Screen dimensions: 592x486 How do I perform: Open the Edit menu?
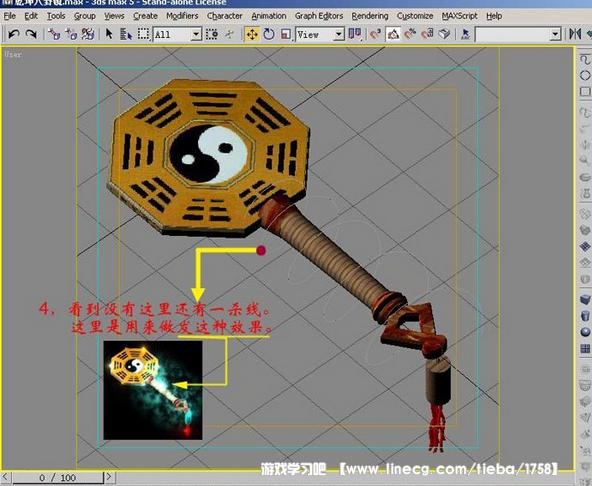(31, 16)
